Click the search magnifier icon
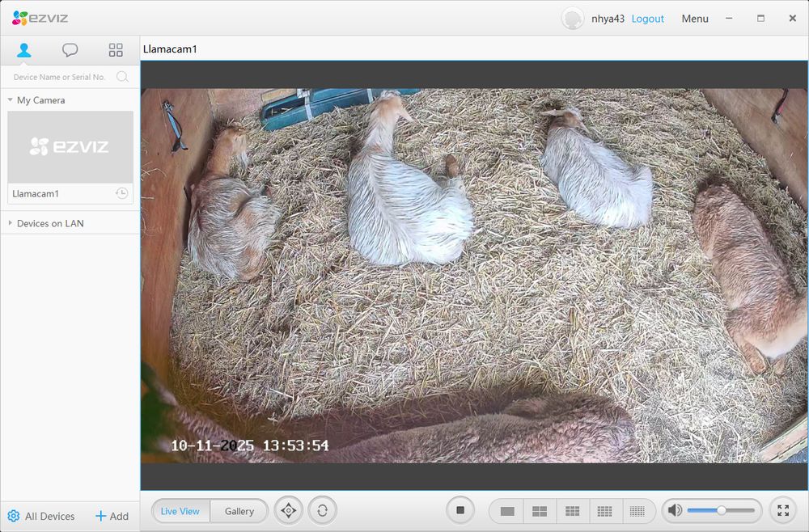Screen dimensions: 809x532 (122, 77)
